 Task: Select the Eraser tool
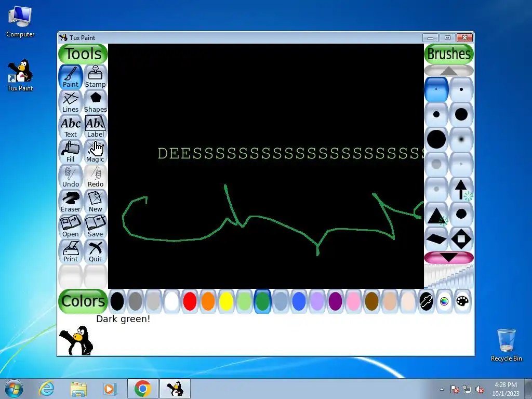[x=71, y=201]
